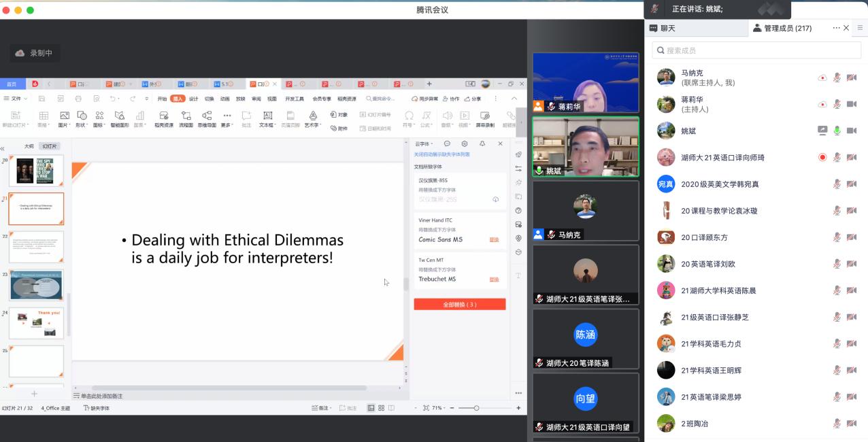Click the download icon next to 汉仪旗黑-85S
The image size is (868, 442).
[495, 199]
